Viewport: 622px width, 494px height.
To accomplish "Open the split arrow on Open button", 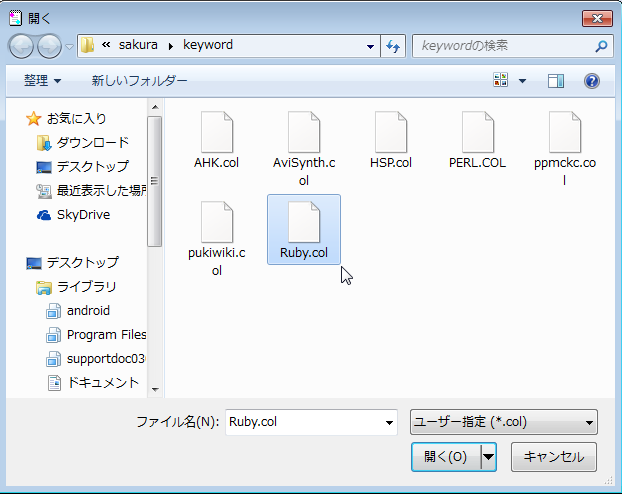I will (x=488, y=457).
